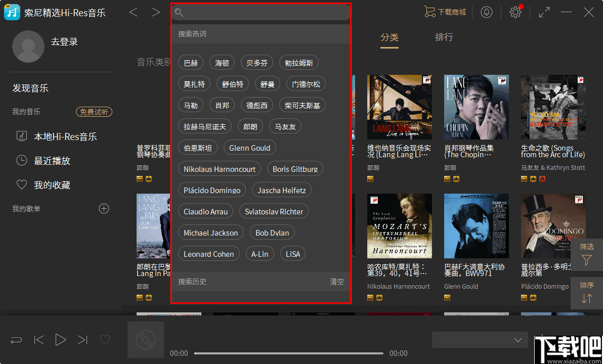Screen dimensions: 603x364
Task: Click the 去登录 login link
Action: click(65, 41)
